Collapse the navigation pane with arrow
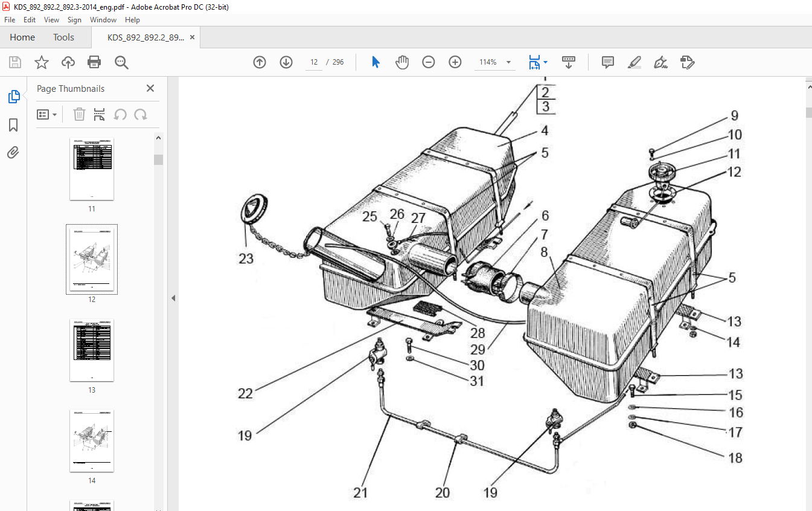The image size is (812, 511). click(x=173, y=298)
